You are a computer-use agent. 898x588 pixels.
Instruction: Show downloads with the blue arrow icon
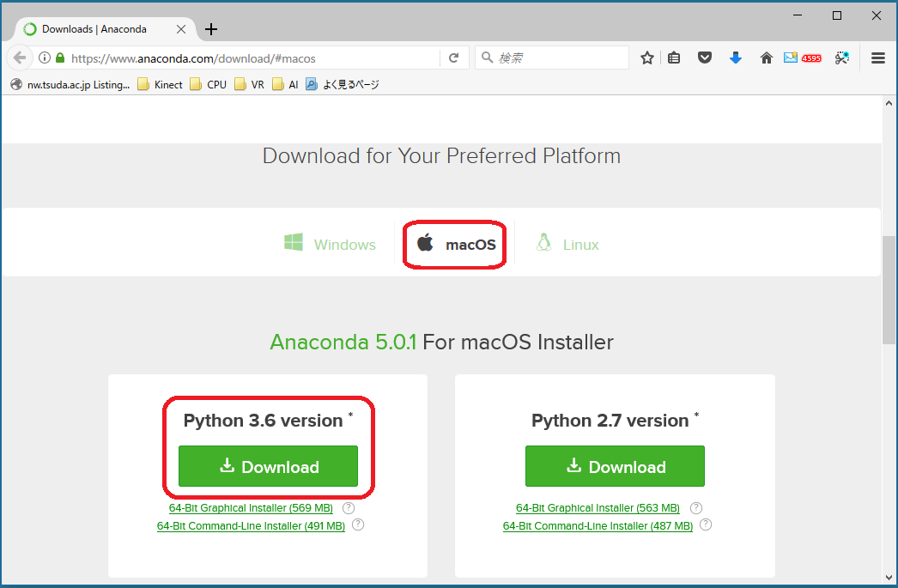735,58
